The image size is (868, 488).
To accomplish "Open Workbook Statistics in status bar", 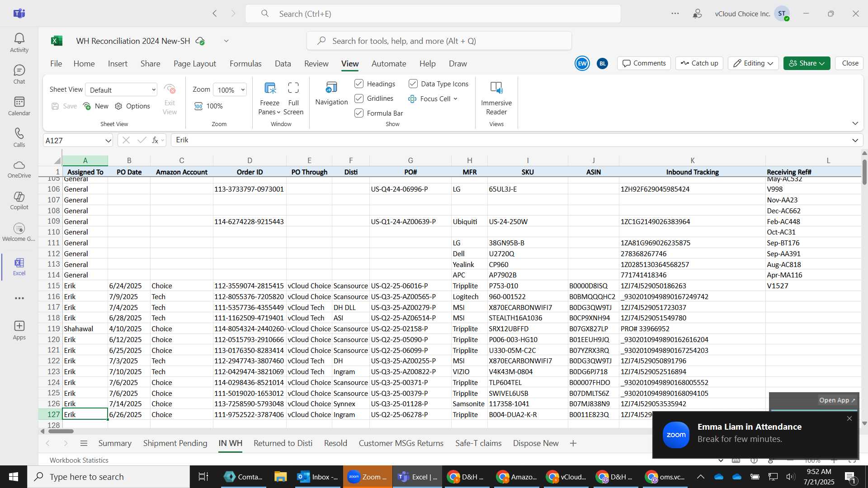I will tap(79, 460).
